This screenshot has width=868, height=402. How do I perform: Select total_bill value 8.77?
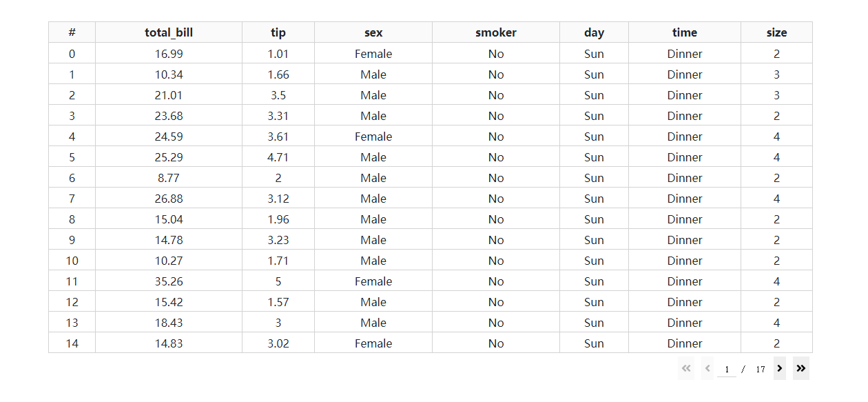169,177
